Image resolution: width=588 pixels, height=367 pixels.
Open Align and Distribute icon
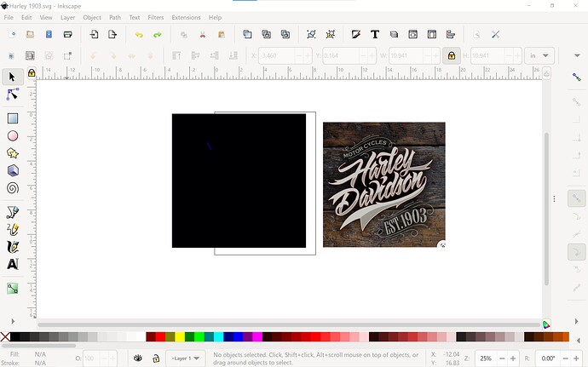point(451,35)
